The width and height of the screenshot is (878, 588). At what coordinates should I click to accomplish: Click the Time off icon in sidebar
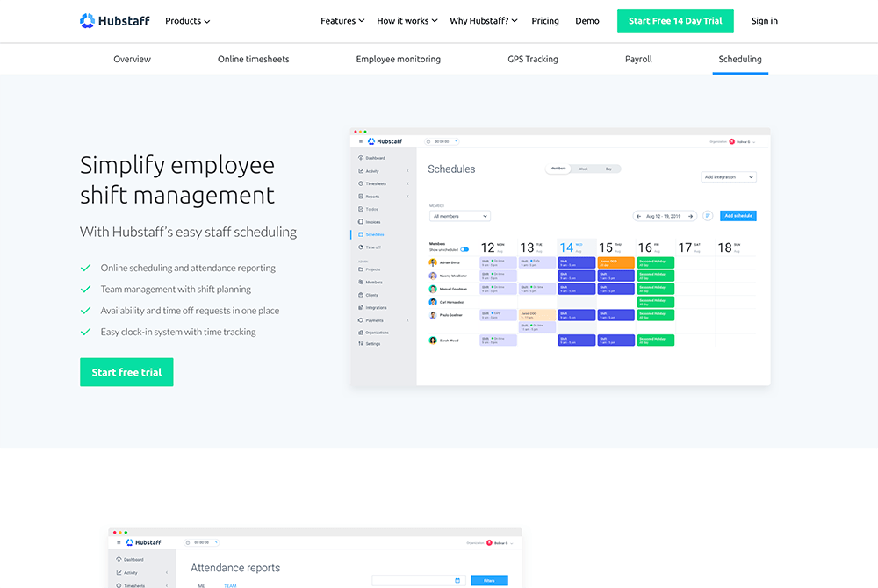(x=361, y=247)
